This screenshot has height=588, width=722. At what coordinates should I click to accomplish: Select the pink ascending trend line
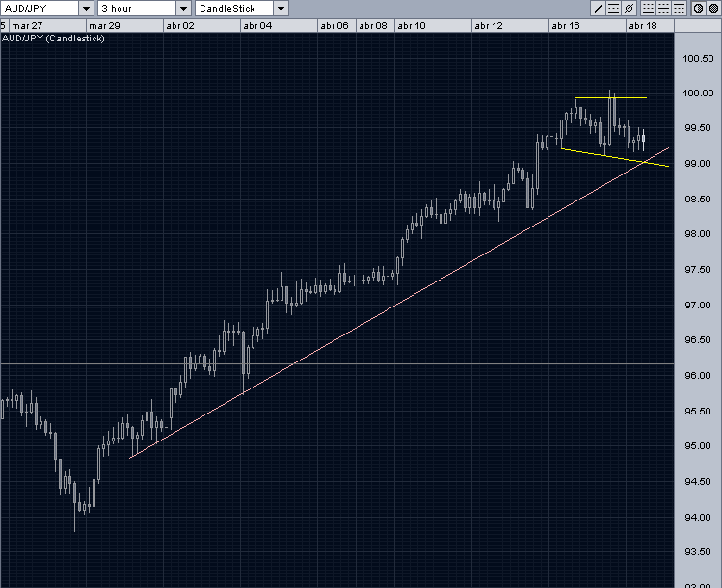click(x=400, y=303)
